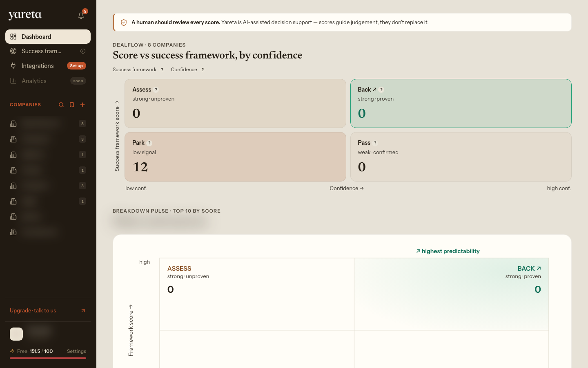Click the lightning icon beside Free usage
The image size is (588, 368).
[x=12, y=351]
